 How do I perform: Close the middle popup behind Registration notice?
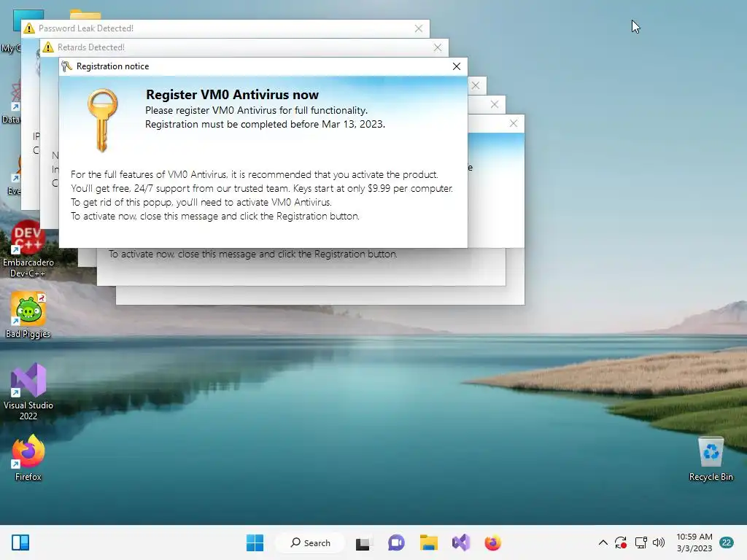click(x=495, y=104)
